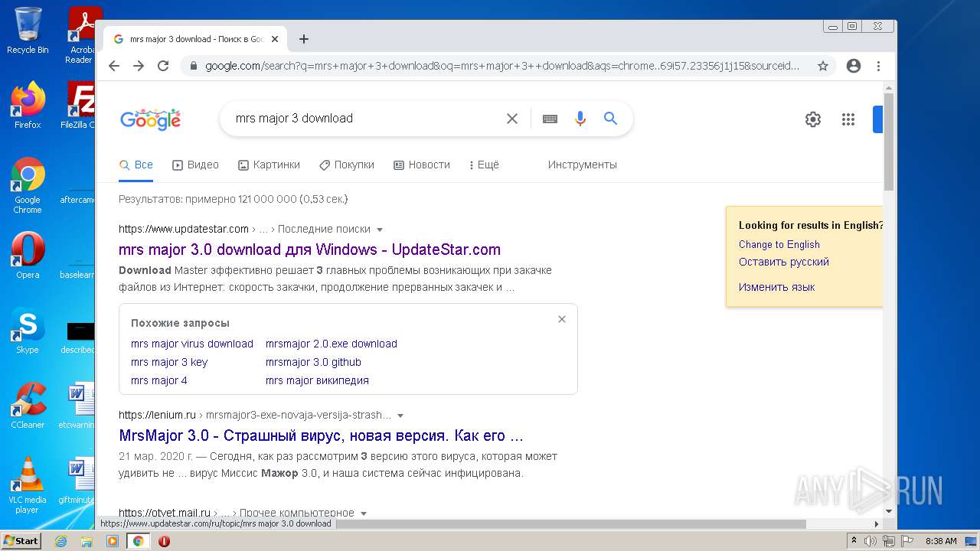This screenshot has width=980, height=551.
Task: Open 'mrs major 3.0 download для Windows' result
Action: tap(309, 249)
